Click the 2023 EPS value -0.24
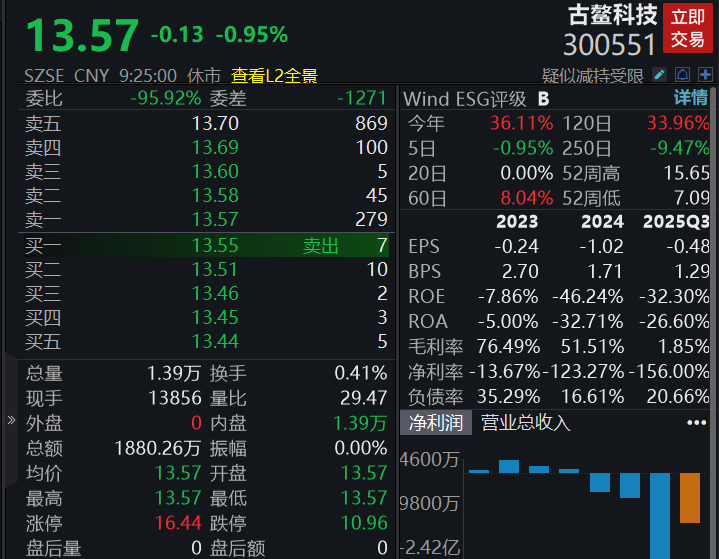The image size is (719, 559). (516, 247)
